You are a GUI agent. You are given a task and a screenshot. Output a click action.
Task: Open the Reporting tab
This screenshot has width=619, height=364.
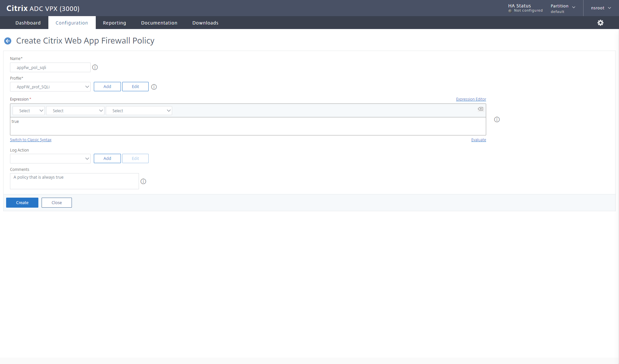pos(114,23)
